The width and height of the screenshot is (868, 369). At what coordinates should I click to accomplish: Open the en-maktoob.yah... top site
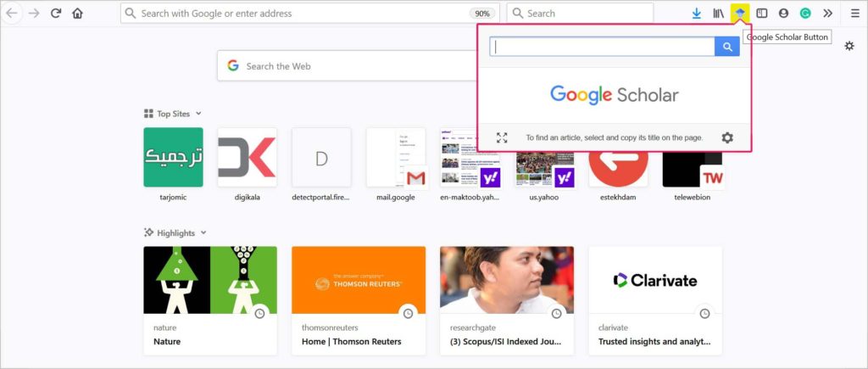pyautogui.click(x=470, y=165)
